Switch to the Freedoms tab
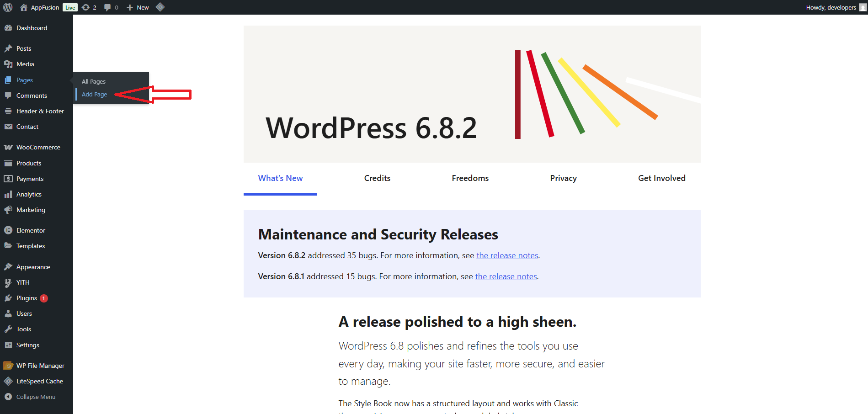 pos(470,178)
